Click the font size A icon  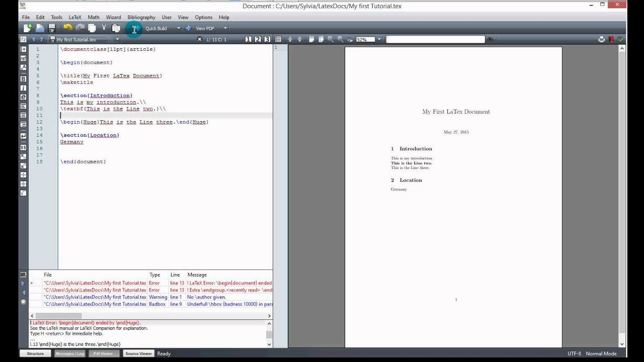23,67
